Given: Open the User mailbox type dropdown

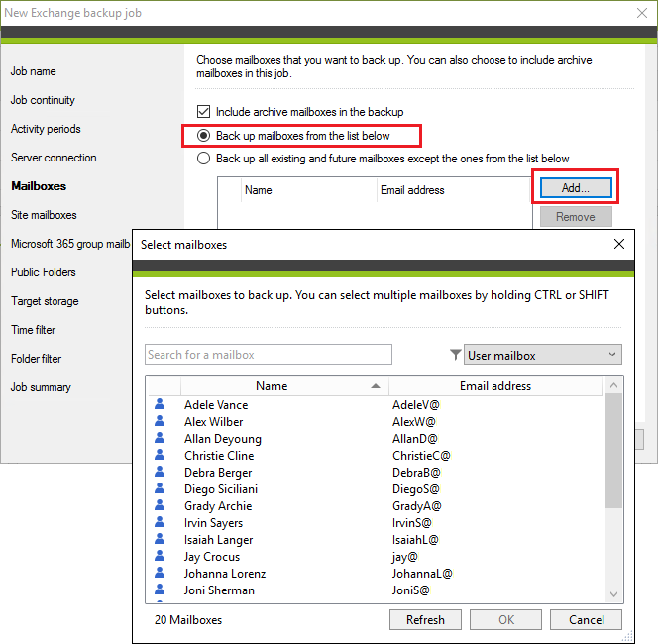Looking at the screenshot, I should [543, 355].
